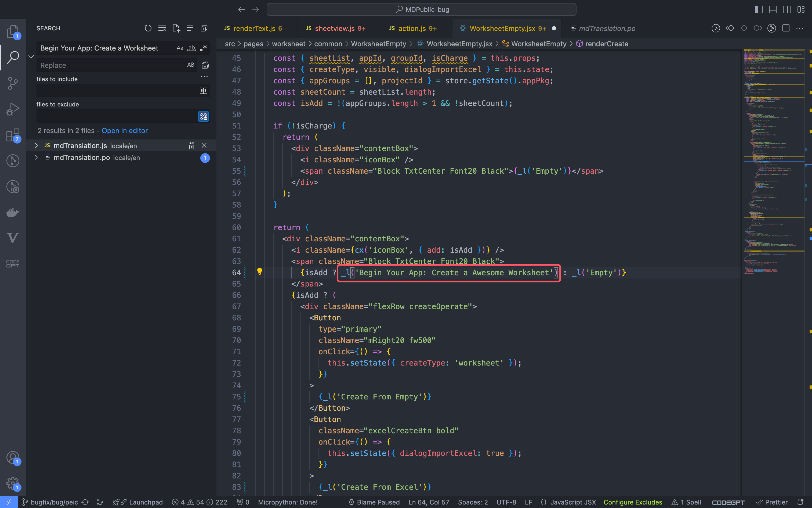812x508 pixels.
Task: Collapse the Replace field with chevron
Action: click(31, 56)
